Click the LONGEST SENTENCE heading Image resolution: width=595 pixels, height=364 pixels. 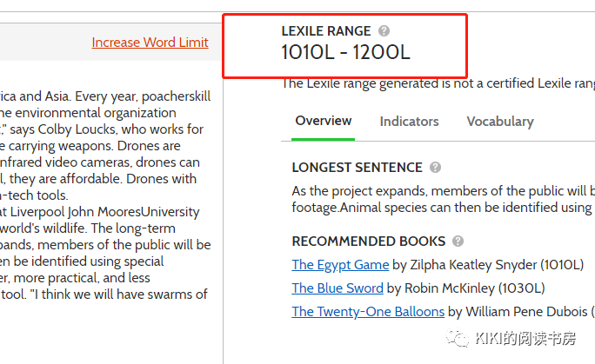(x=357, y=168)
